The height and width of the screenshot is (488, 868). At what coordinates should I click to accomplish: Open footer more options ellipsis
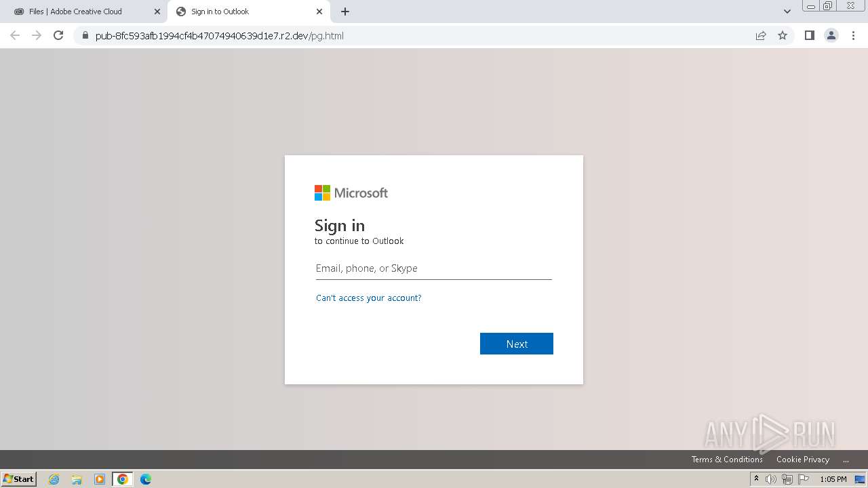(846, 460)
